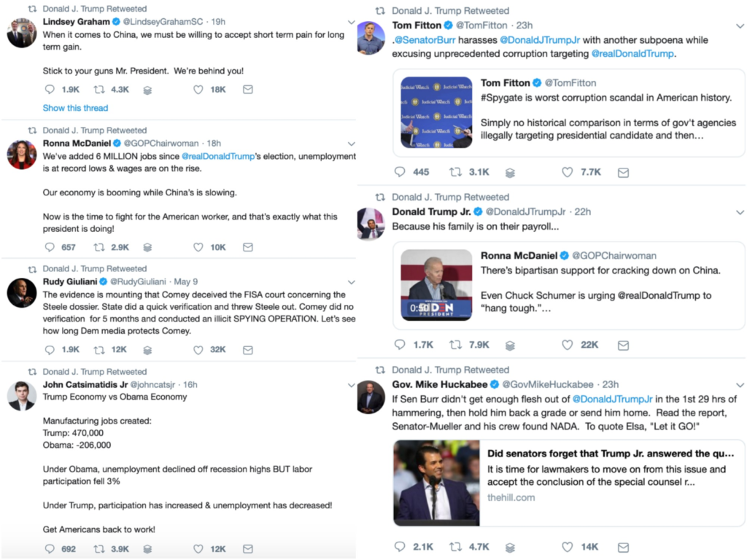Viewport: 747px width, 560px height.
Task: Expand options caret on Rudy Giuliani's tweet
Action: [351, 282]
